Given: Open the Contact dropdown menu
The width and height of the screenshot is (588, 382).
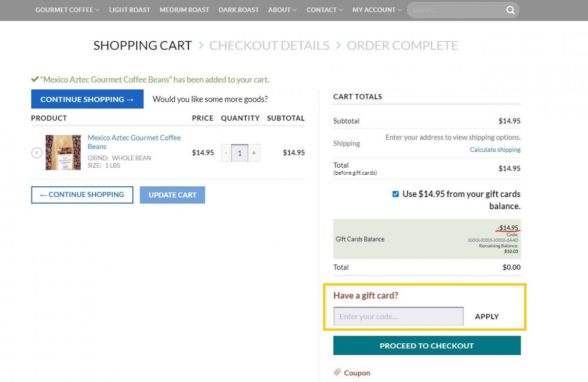Looking at the screenshot, I should pyautogui.click(x=325, y=10).
